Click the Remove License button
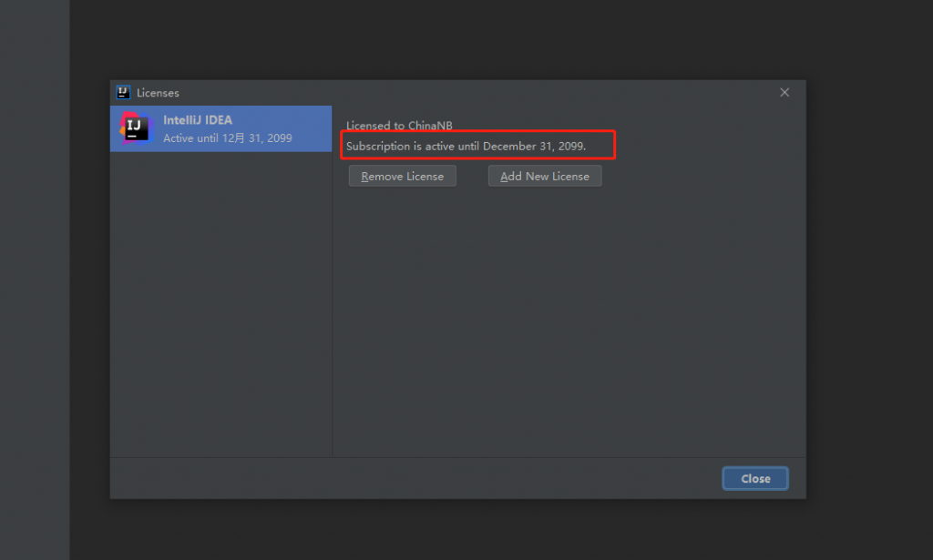 (402, 176)
